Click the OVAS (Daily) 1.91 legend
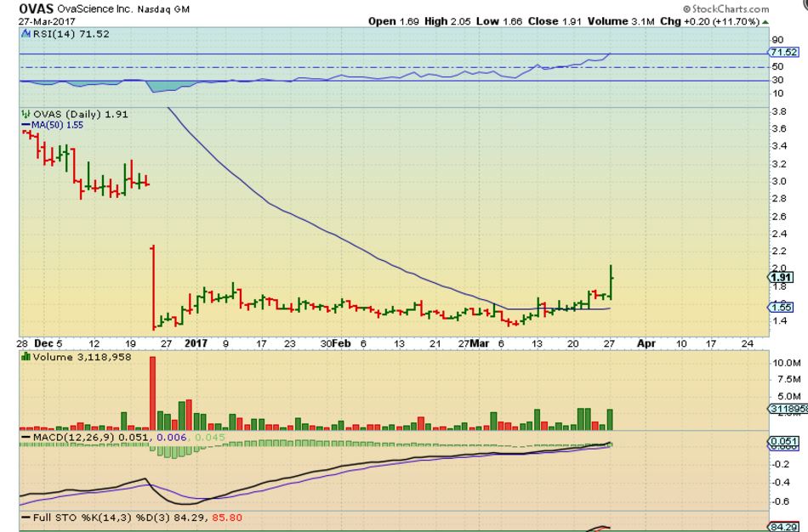Viewport: 808px width, 532px height. point(81,115)
